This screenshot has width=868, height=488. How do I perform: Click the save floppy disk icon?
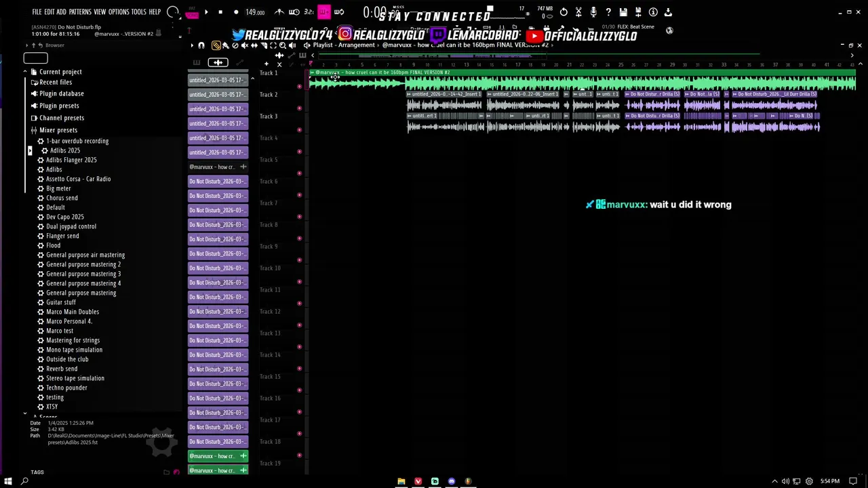623,12
